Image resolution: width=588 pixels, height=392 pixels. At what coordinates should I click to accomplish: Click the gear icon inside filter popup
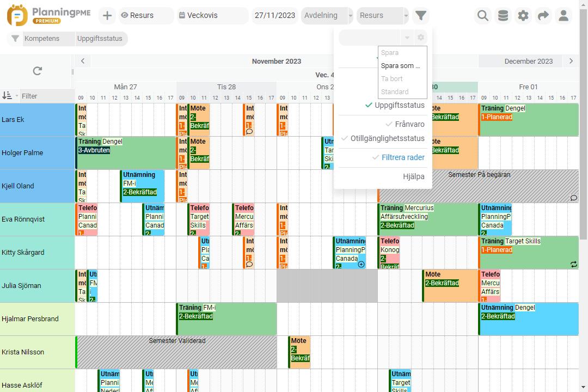[421, 38]
